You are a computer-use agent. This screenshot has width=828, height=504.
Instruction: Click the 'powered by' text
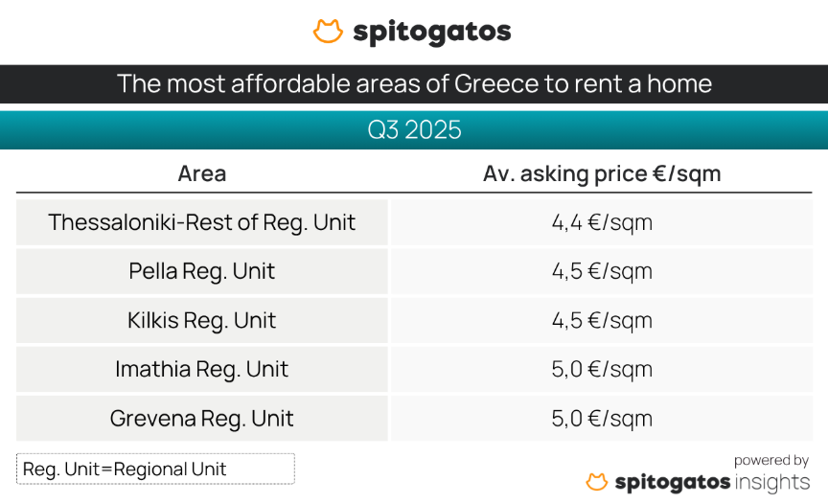[771, 461]
